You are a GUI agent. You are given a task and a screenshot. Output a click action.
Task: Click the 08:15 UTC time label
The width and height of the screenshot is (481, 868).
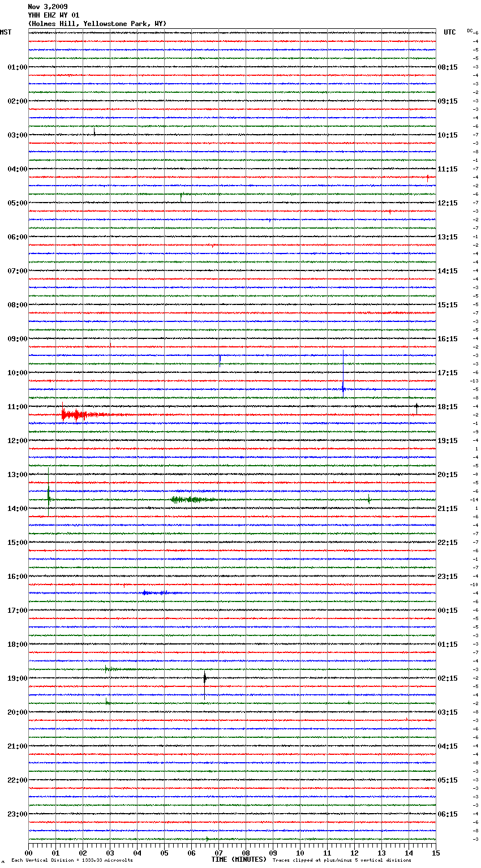[x=448, y=67]
